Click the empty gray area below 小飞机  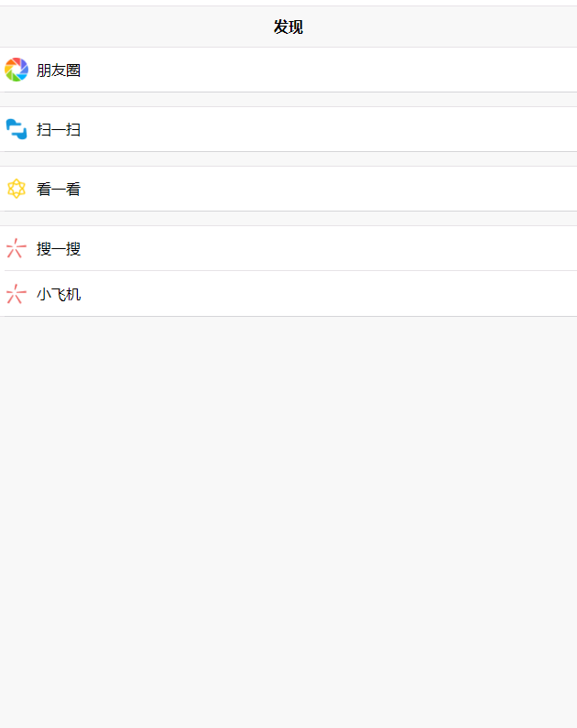(288, 513)
